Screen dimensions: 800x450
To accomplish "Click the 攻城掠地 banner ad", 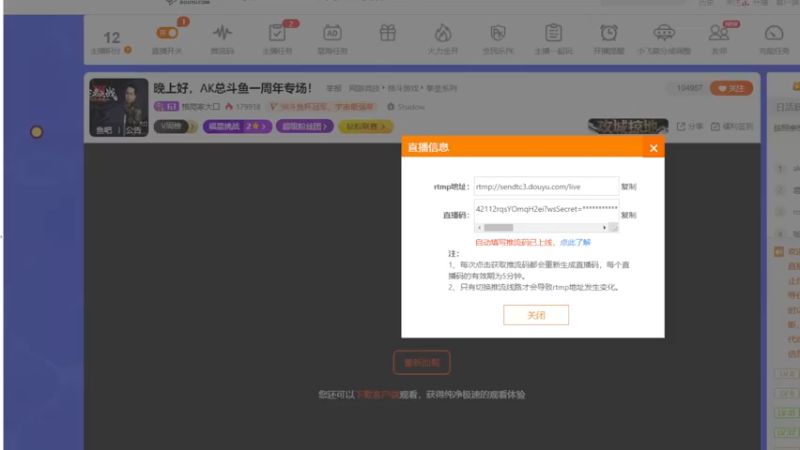I will pos(628,126).
